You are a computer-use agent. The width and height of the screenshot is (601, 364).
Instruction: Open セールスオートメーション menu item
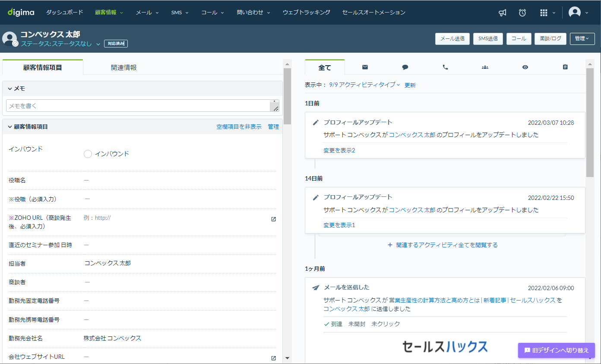tap(373, 13)
